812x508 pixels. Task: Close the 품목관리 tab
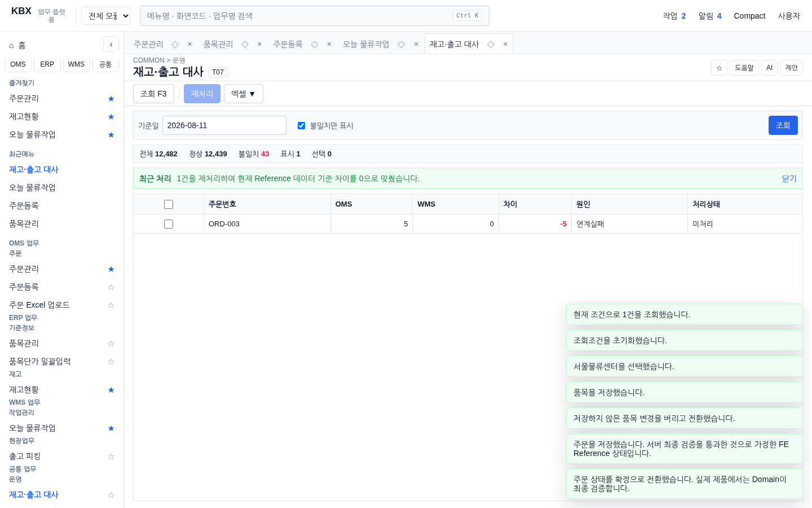(259, 44)
